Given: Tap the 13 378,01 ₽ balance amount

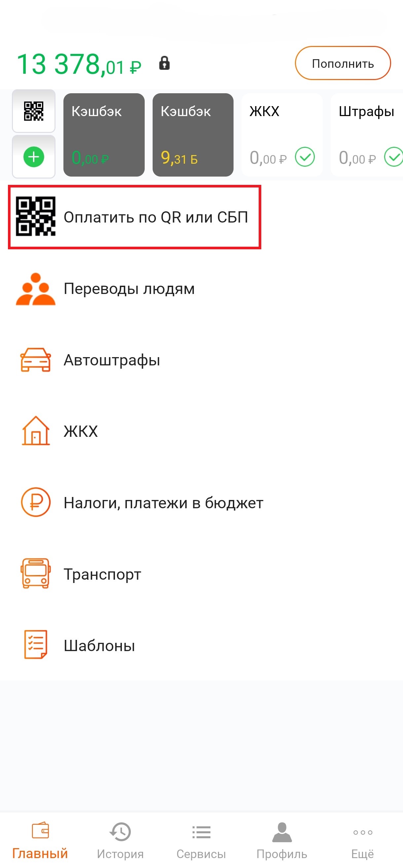Looking at the screenshot, I should (x=79, y=64).
